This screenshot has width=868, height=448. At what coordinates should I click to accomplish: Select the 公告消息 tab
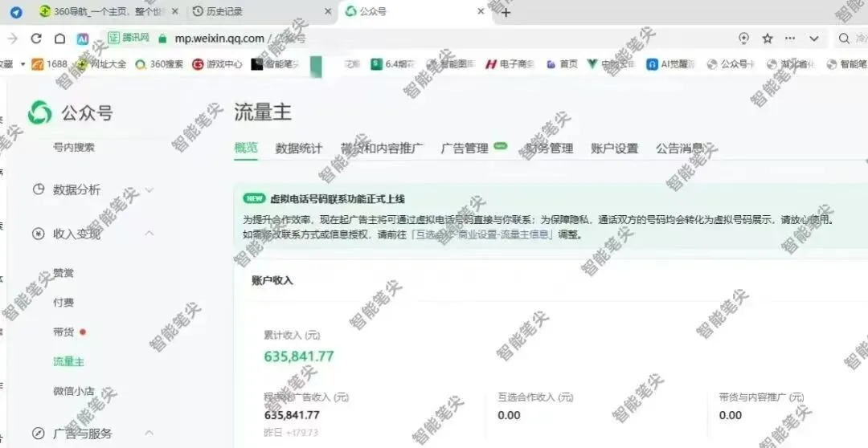coord(679,149)
